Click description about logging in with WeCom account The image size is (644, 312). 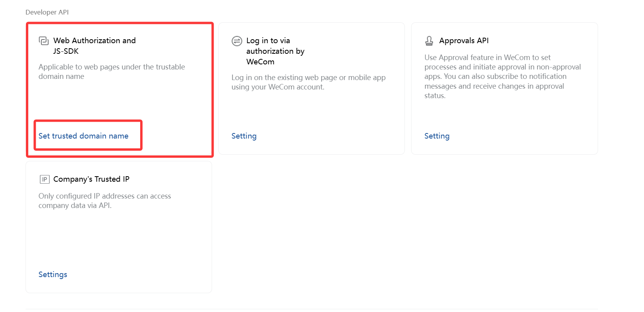coord(308,82)
